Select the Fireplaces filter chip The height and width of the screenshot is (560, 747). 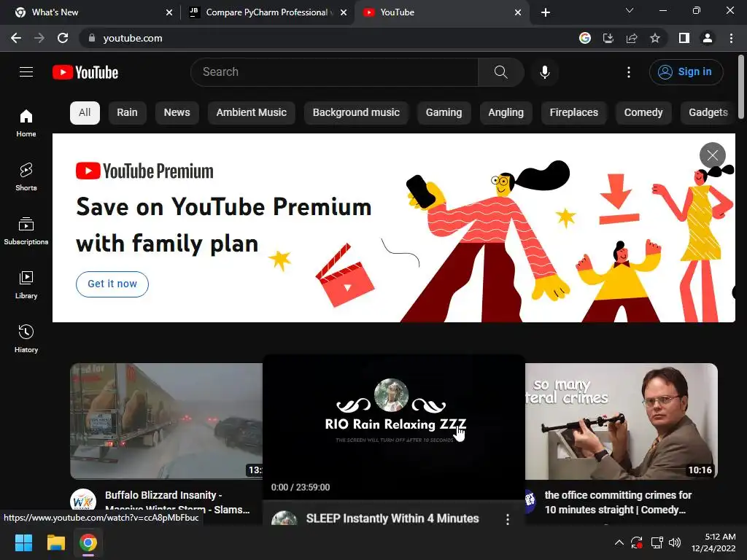click(573, 113)
